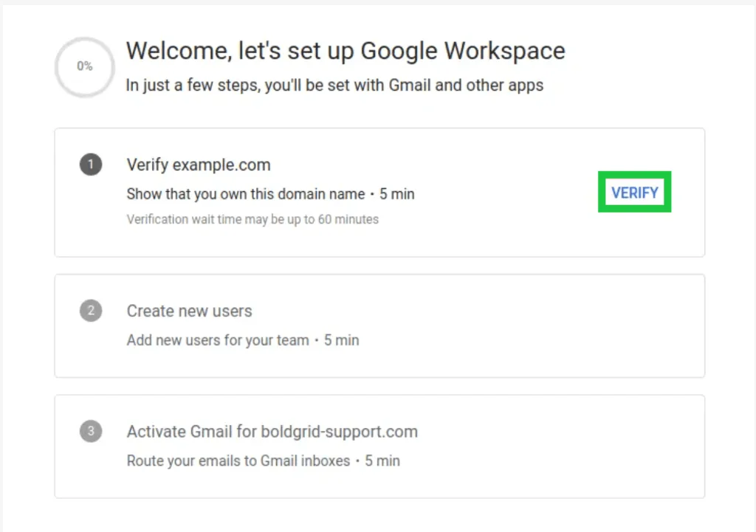Click the 'Welcome, let's set up Google Workspace' heading
This screenshot has height=532, width=756.
coord(346,51)
